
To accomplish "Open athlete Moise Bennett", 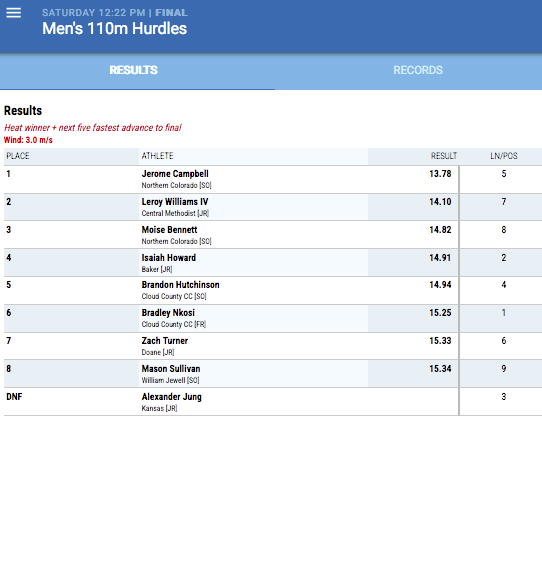I will (x=169, y=230).
